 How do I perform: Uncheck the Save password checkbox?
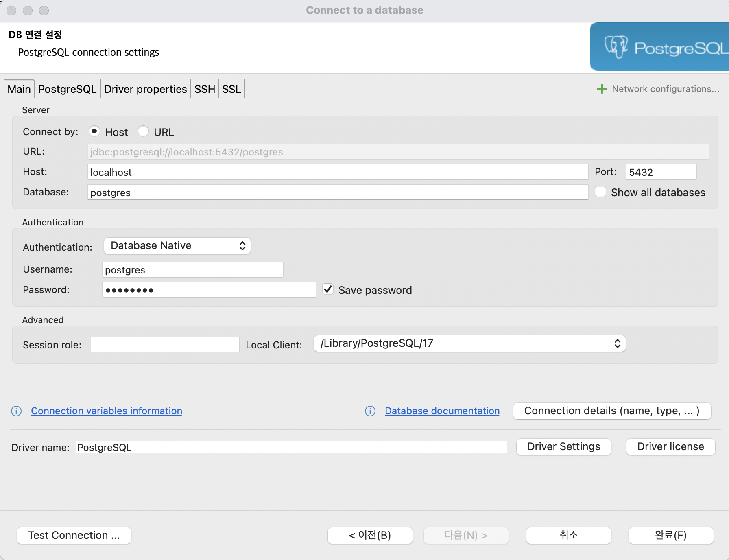click(x=328, y=289)
